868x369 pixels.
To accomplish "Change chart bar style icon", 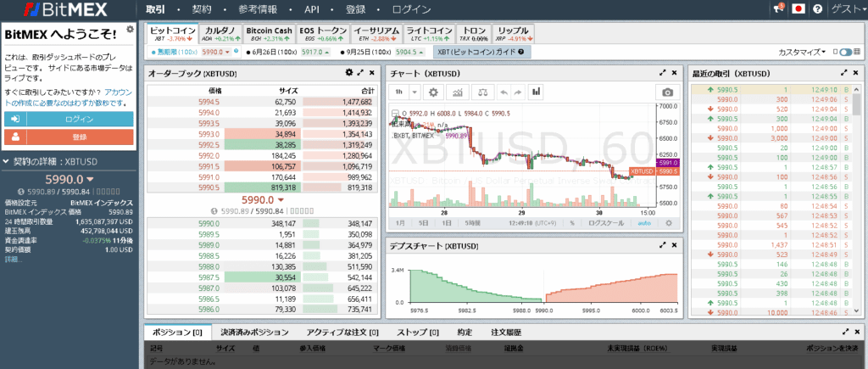I will pyautogui.click(x=536, y=92).
